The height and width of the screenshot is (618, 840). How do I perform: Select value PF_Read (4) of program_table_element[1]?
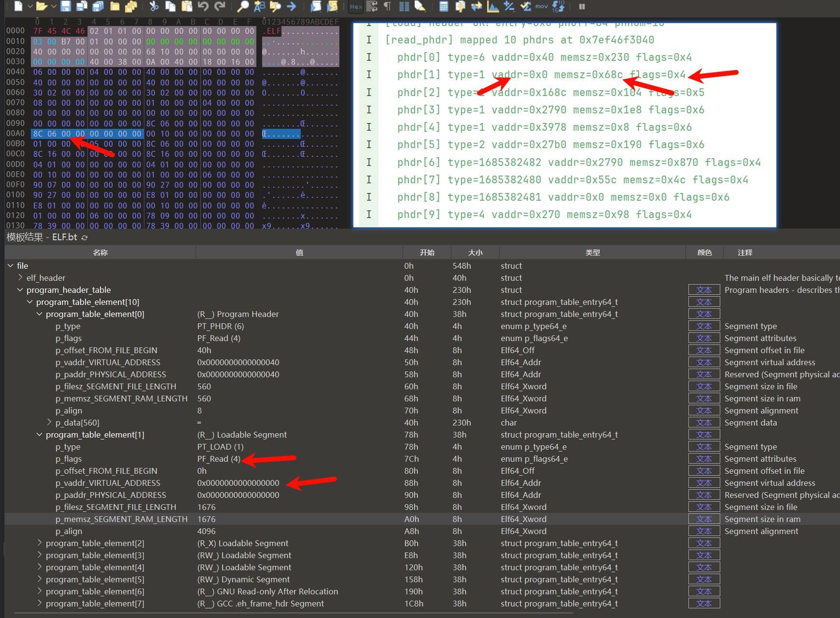click(x=219, y=459)
